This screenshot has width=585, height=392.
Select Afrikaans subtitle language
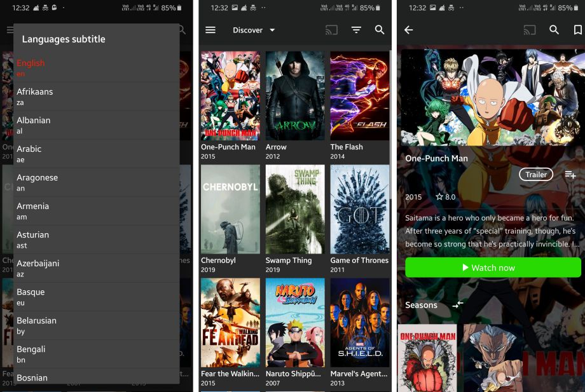96,97
